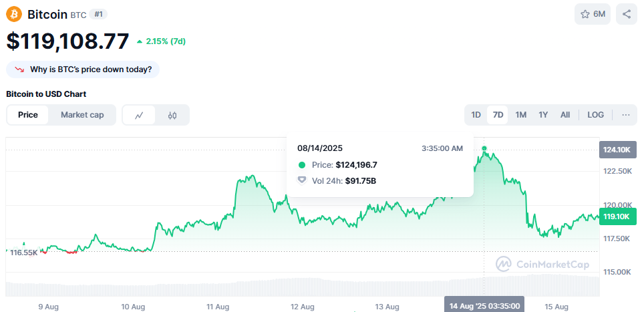The height and width of the screenshot is (312, 644).
Task: Select the 1M time range
Action: pyautogui.click(x=520, y=115)
